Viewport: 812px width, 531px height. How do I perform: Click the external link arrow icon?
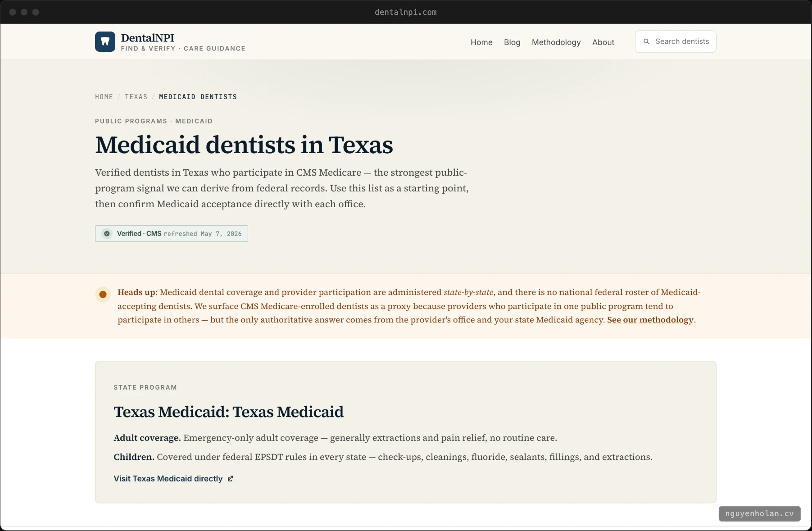tap(230, 479)
